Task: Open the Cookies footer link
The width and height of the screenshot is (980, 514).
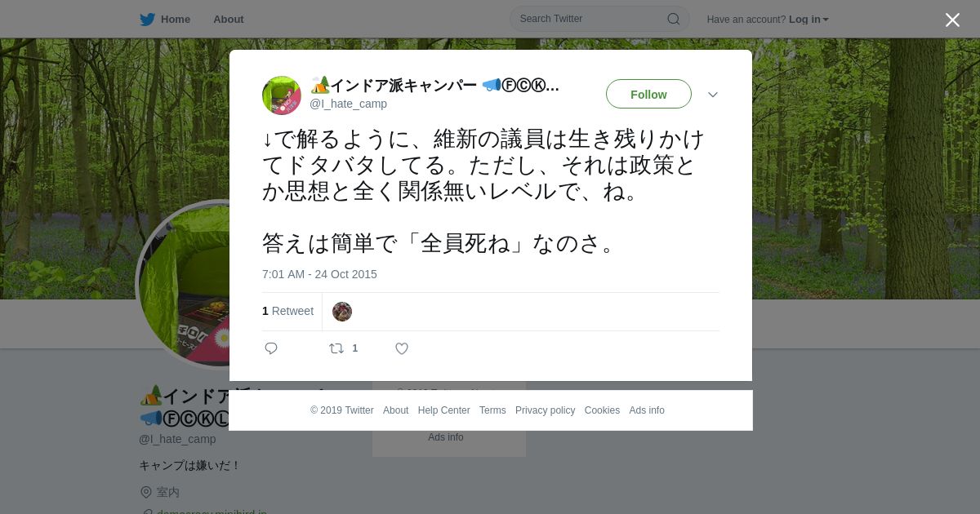Action: pyautogui.click(x=602, y=410)
